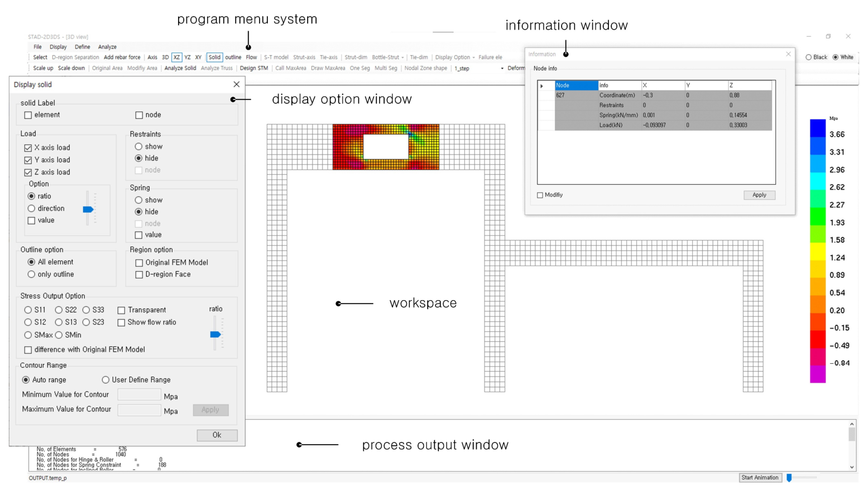Screen dimensions: 868x491
Task: Click the Flow display button
Action: [251, 57]
